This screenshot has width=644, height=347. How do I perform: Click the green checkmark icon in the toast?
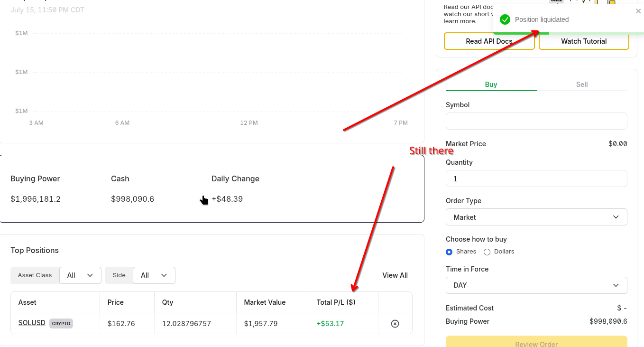(505, 19)
